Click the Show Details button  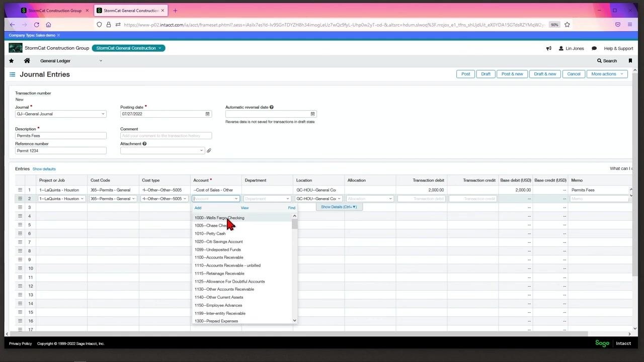(x=339, y=207)
